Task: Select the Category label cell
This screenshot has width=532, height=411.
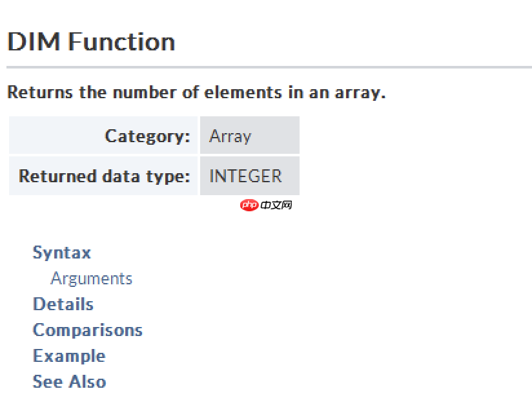Action: pos(103,136)
